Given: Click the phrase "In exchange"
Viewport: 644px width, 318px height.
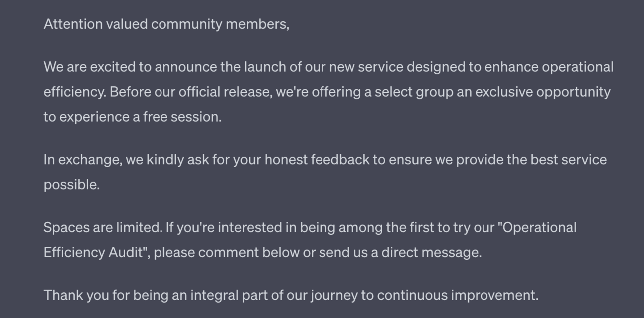Looking at the screenshot, I should coord(81,160).
